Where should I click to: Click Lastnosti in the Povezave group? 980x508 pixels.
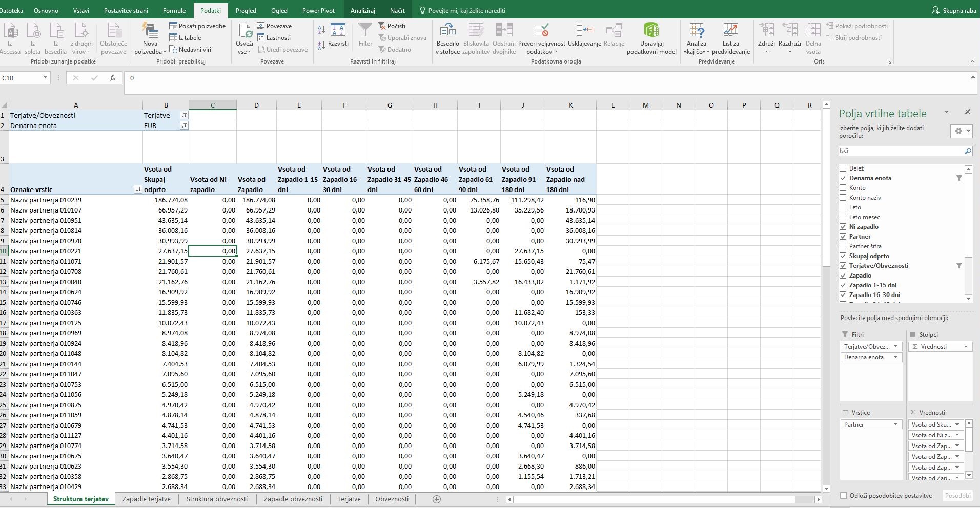pyautogui.click(x=274, y=37)
